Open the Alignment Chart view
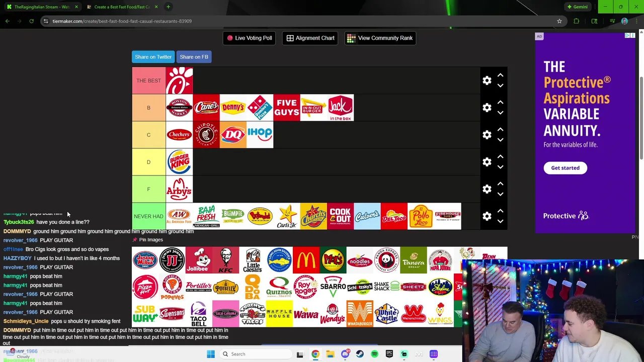Viewport: 644px width, 362px height. click(310, 38)
